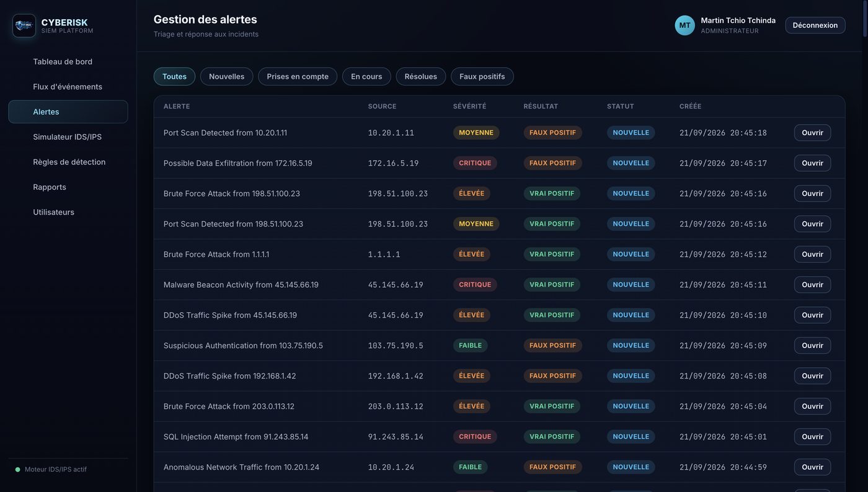Click timestamp 21/09/2026 20:45:04
This screenshot has width=868, height=492.
723,406
